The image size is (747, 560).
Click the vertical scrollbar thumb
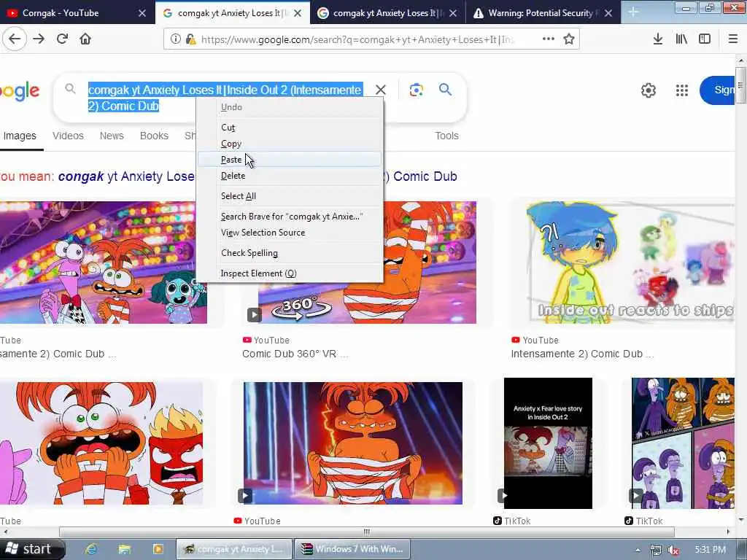(x=740, y=85)
